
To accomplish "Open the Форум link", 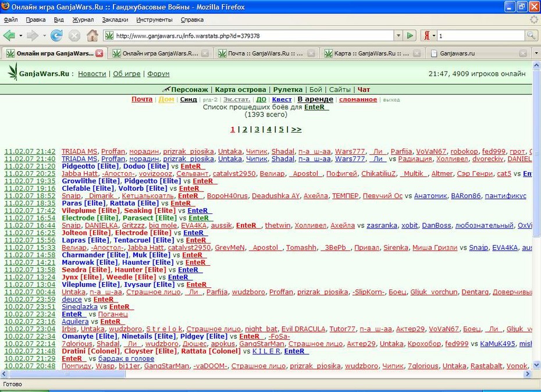I will point(158,73).
